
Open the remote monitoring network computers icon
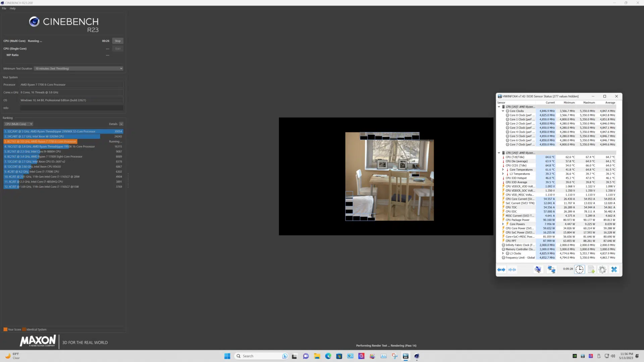click(551, 269)
